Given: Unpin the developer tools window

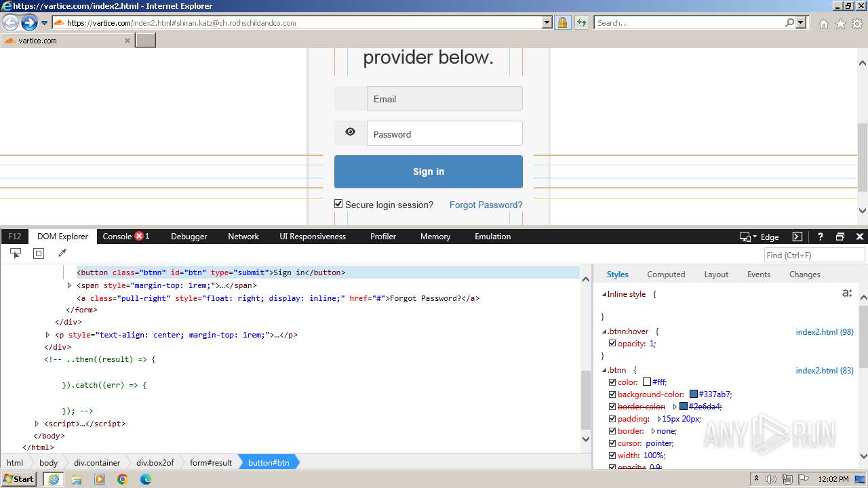Looking at the screenshot, I should [840, 237].
